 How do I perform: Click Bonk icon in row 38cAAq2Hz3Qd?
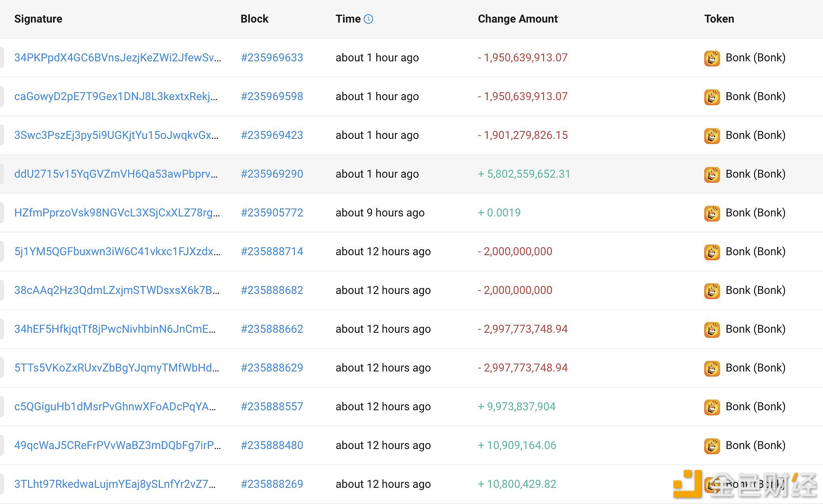(712, 291)
